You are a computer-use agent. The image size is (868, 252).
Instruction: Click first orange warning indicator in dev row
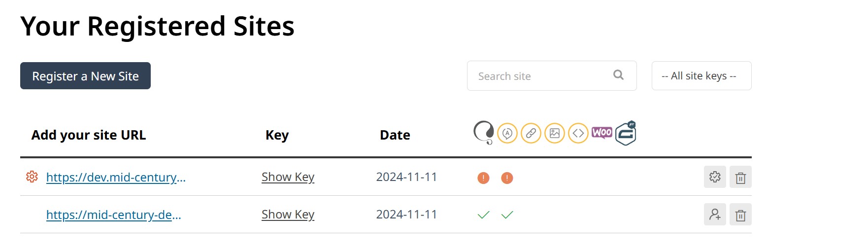484,178
